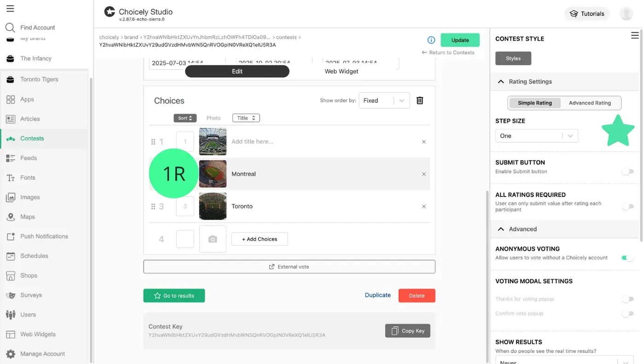Click the Push Notifications icon
The image size is (643, 364).
pos(11,237)
